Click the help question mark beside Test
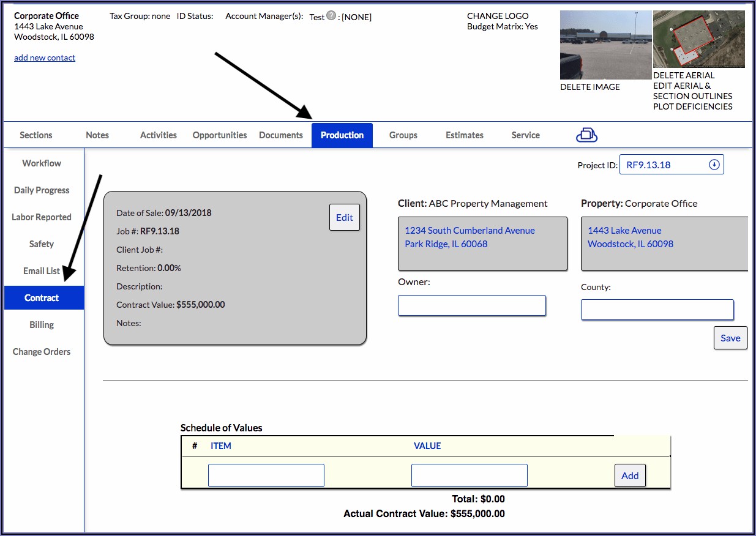 (331, 16)
